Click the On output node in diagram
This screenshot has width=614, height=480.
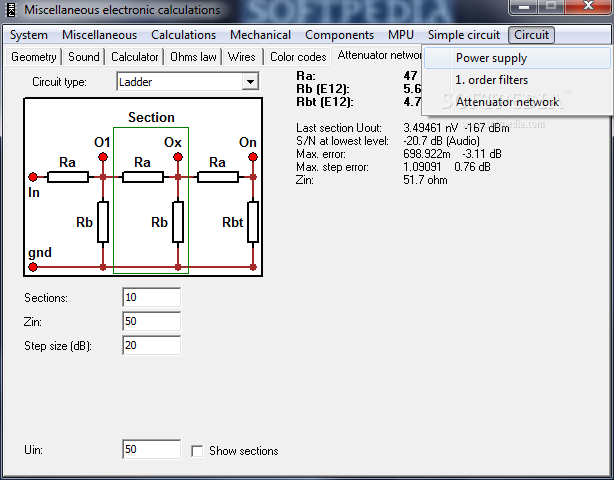click(x=253, y=157)
